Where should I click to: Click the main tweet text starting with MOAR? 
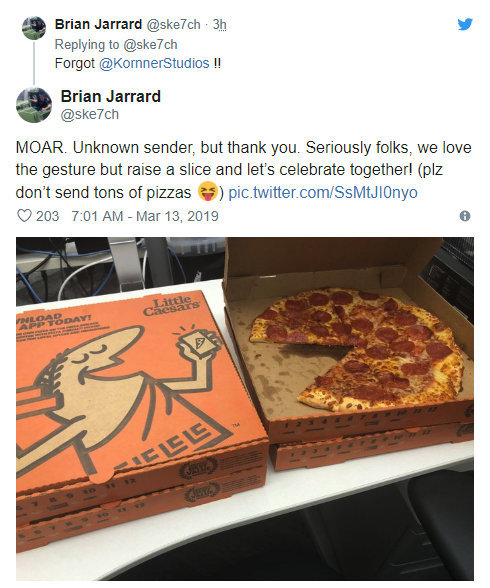(x=244, y=170)
